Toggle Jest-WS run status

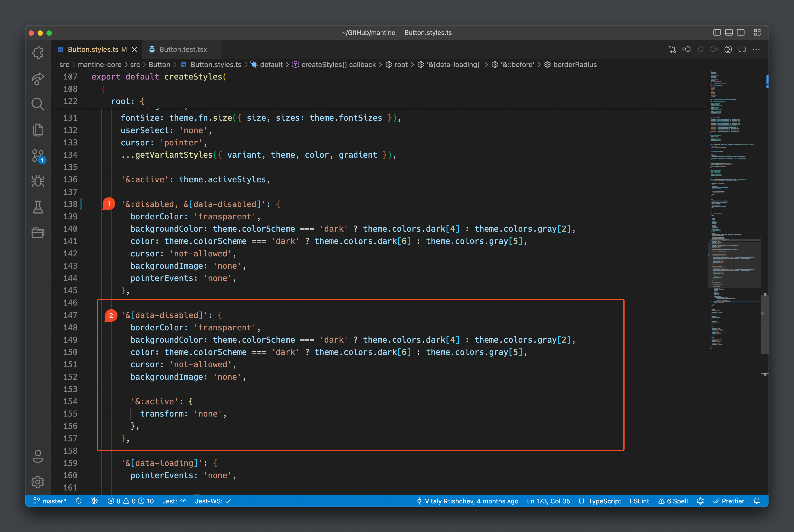[x=213, y=501]
